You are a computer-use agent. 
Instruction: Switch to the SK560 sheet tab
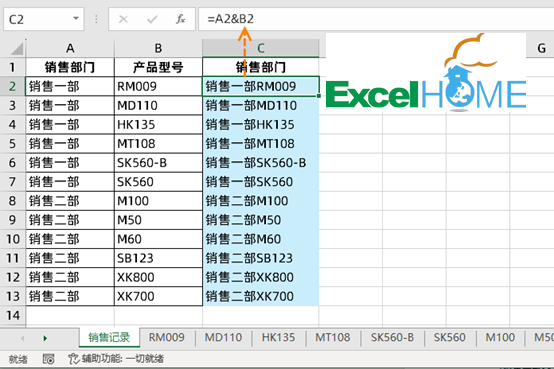449,338
